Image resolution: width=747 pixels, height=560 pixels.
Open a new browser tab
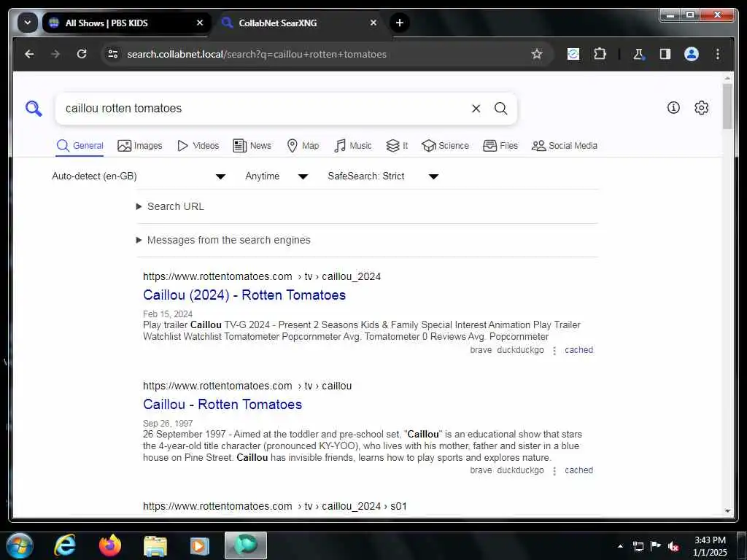click(400, 23)
